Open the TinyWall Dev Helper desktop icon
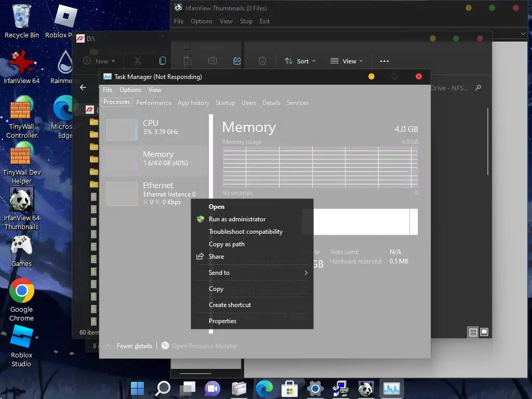 pos(21,163)
